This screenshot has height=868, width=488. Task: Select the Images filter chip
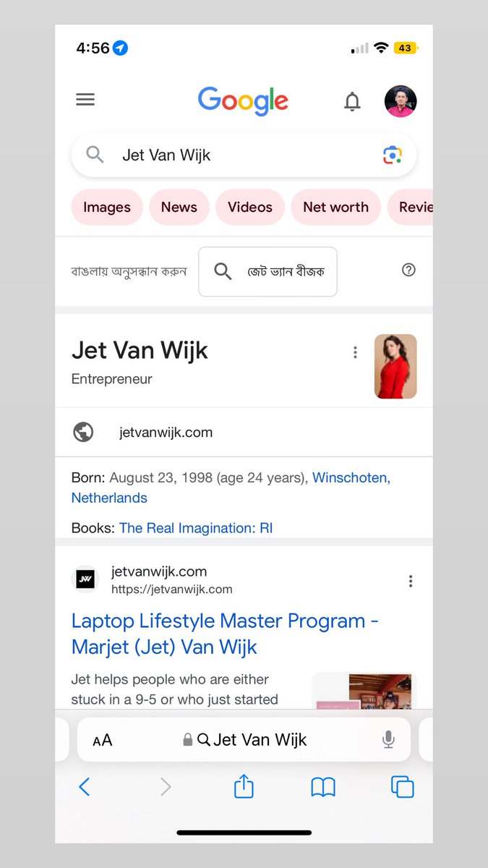click(107, 207)
